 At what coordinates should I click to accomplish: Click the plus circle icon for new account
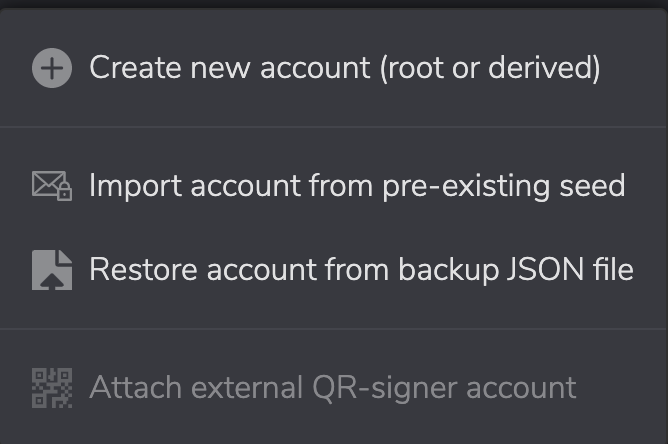click(52, 68)
